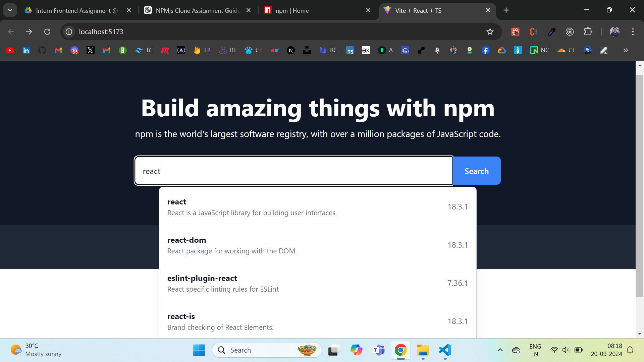Image resolution: width=644 pixels, height=362 pixels.
Task: Open the Tailwind TC bookmark
Action: click(x=144, y=50)
